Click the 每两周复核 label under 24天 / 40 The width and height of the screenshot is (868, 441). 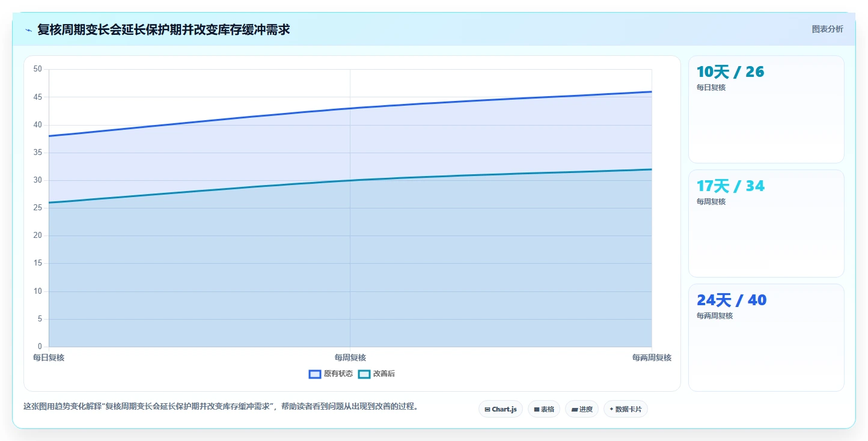coord(715,316)
